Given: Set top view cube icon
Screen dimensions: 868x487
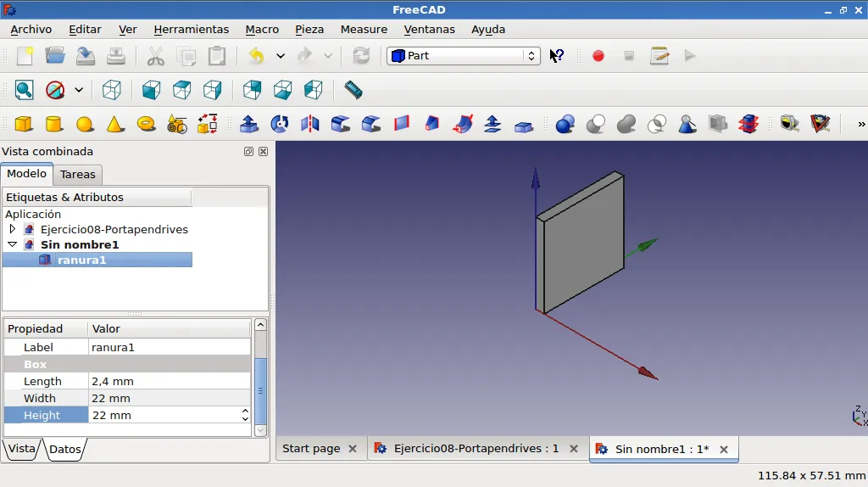Looking at the screenshot, I should click(x=181, y=90).
